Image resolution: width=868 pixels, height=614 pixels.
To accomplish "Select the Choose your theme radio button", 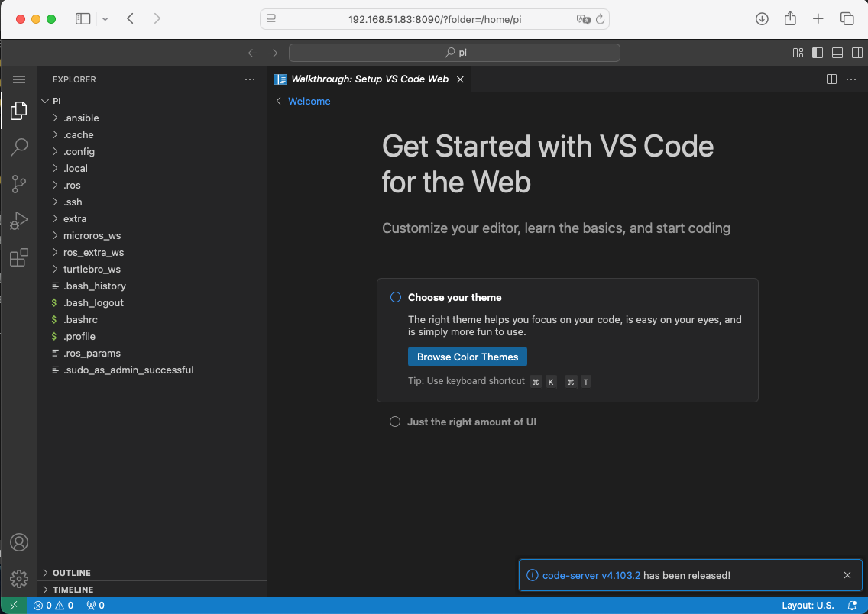I will click(x=395, y=297).
